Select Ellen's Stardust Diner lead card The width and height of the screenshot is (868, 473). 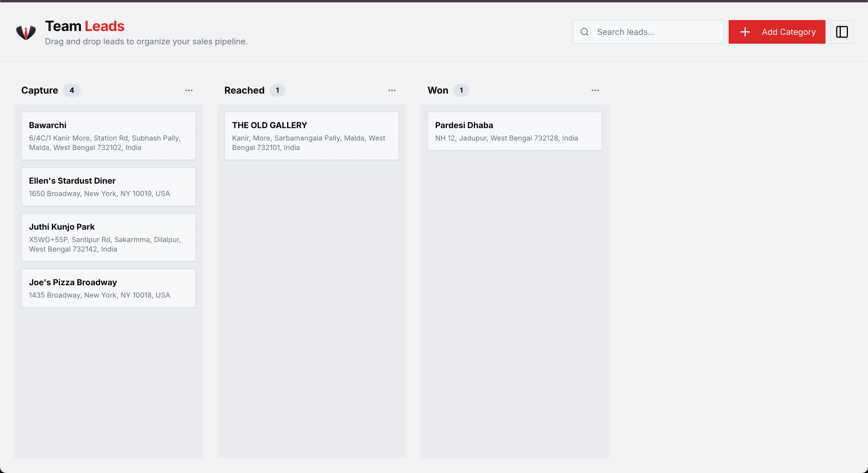(x=109, y=187)
